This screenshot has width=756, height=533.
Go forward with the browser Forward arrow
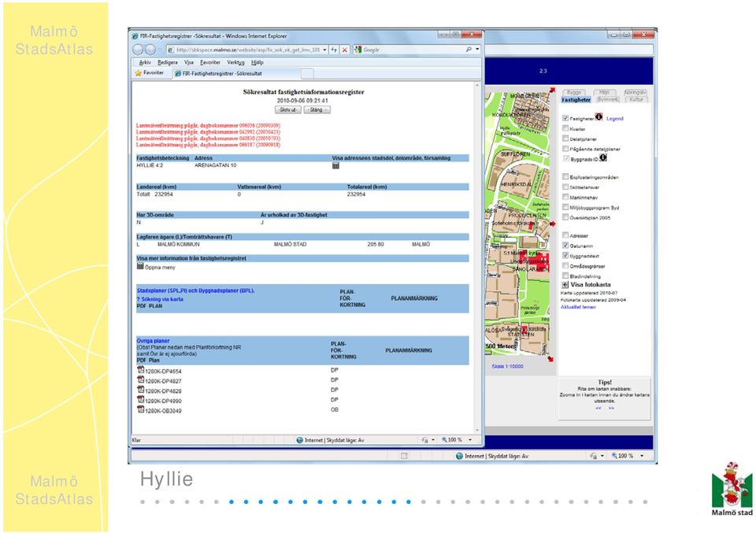click(x=150, y=50)
